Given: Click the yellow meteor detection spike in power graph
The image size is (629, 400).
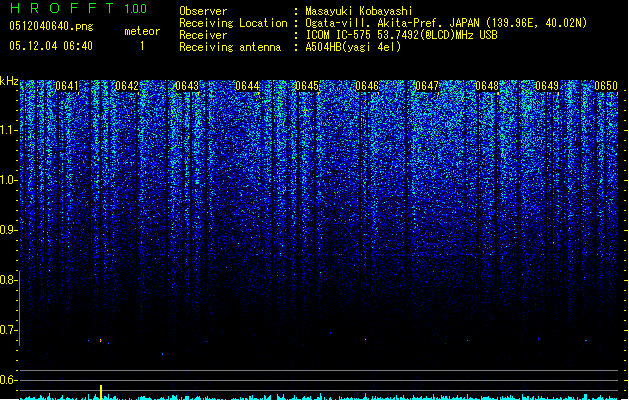Looking at the screenshot, I should coord(101,392).
